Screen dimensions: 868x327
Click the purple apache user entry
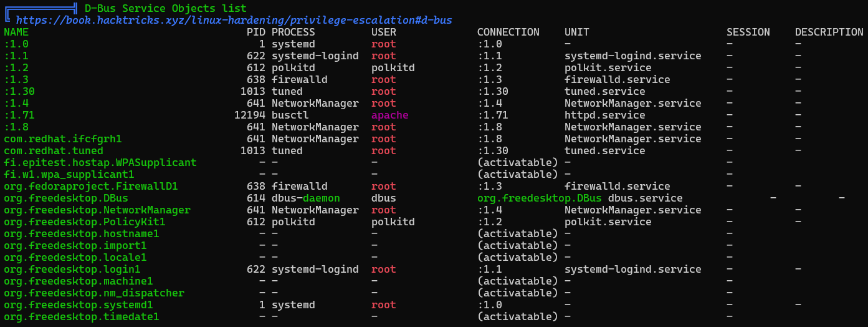coord(390,115)
